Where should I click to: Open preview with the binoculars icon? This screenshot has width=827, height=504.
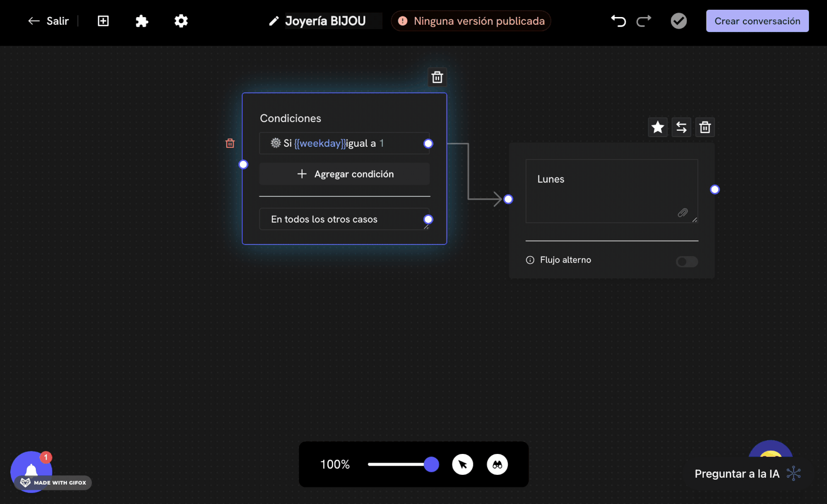pyautogui.click(x=497, y=464)
